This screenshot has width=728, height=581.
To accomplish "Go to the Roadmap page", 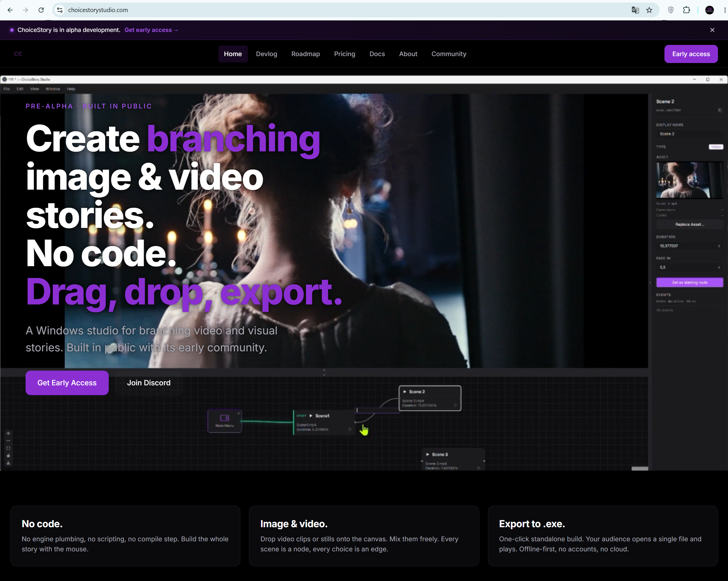I will (x=306, y=54).
